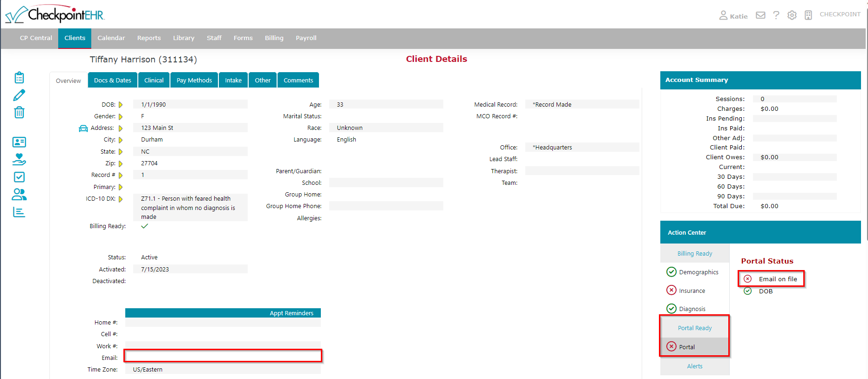Click the Demographics green check indicator
The height and width of the screenshot is (379, 868).
(671, 272)
